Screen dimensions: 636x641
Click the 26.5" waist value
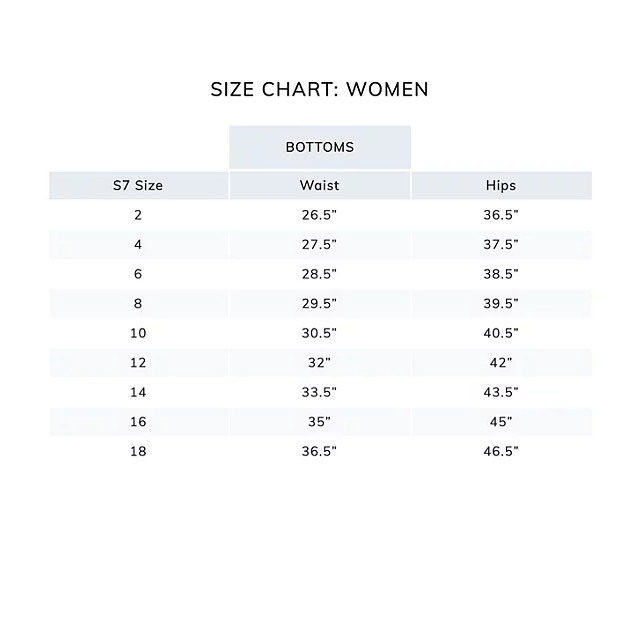[x=319, y=215]
